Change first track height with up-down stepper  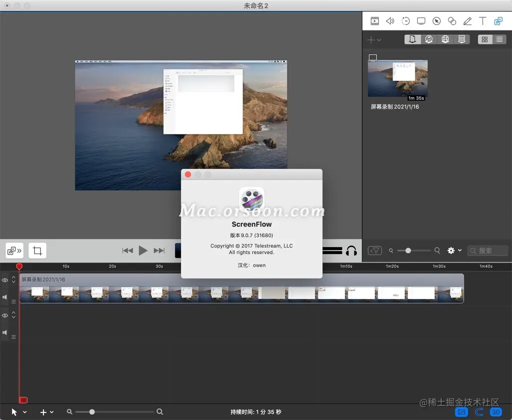[x=13, y=280]
